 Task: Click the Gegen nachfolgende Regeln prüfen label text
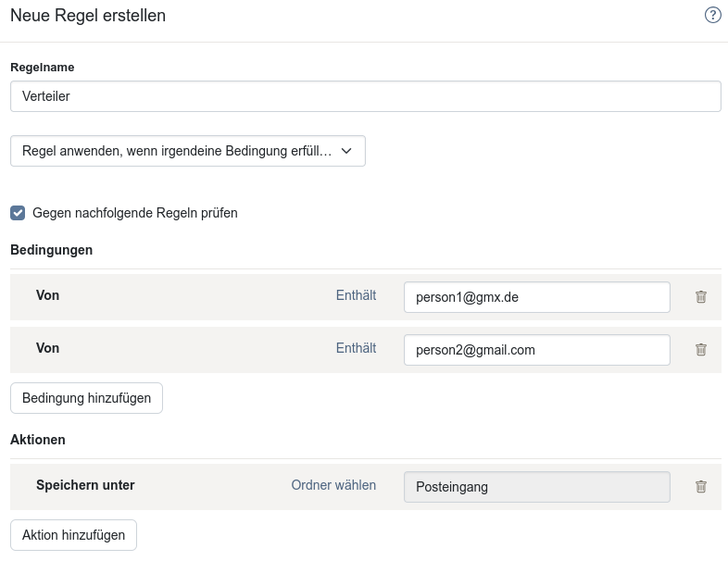click(x=134, y=213)
